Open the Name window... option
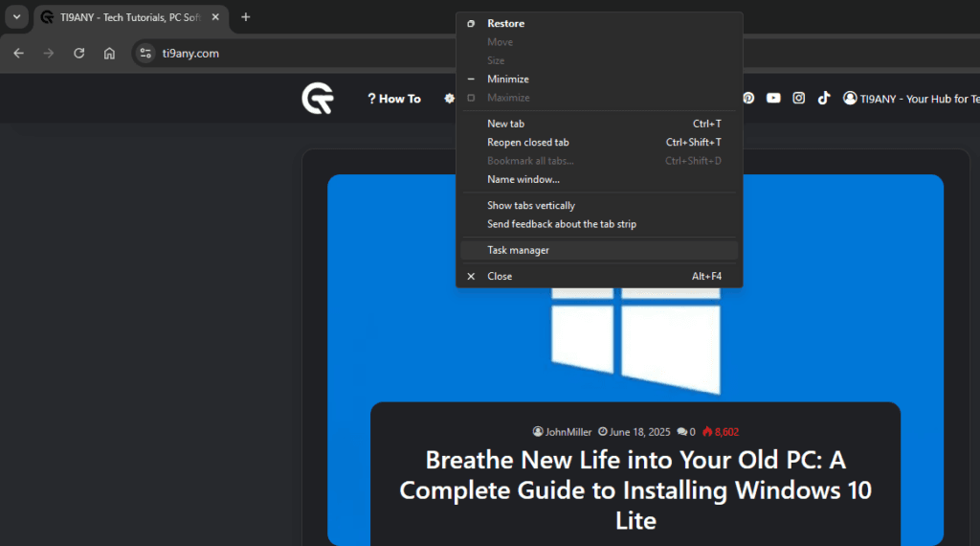 [x=523, y=179]
